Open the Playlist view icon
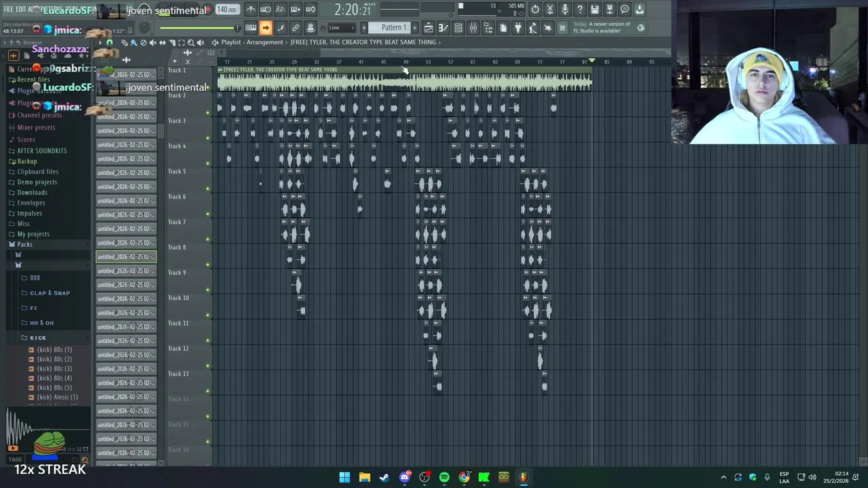 coord(429,28)
